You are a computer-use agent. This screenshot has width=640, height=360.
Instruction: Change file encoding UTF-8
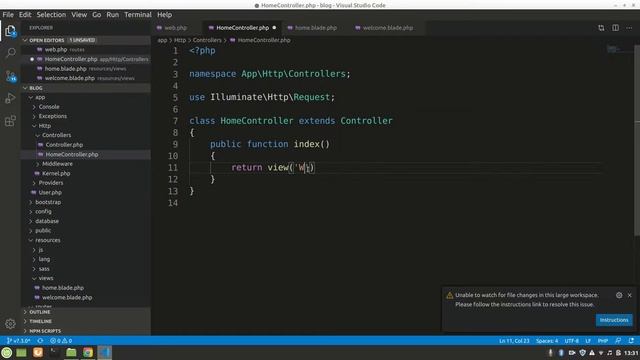click(x=571, y=340)
